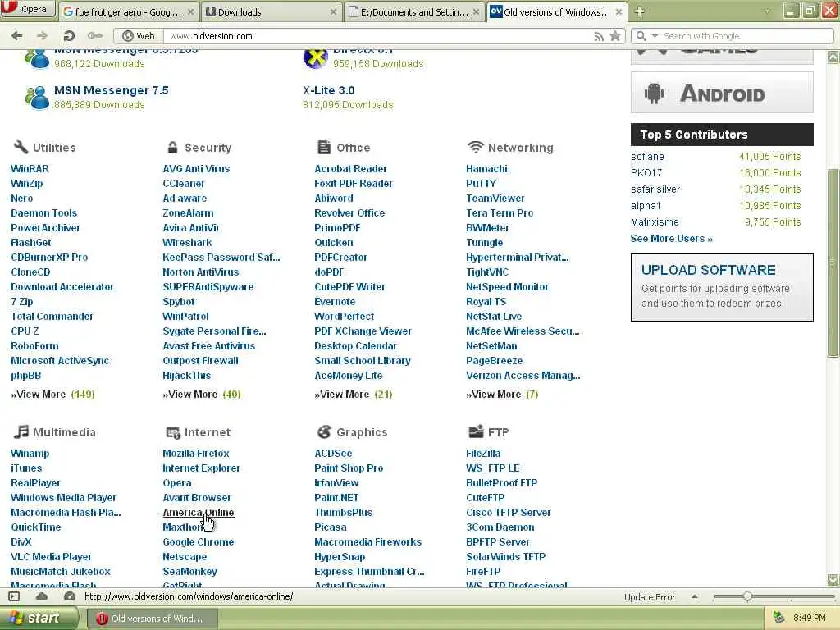Open the search engine dropdown arrow
This screenshot has height=630, width=840.
(x=655, y=36)
